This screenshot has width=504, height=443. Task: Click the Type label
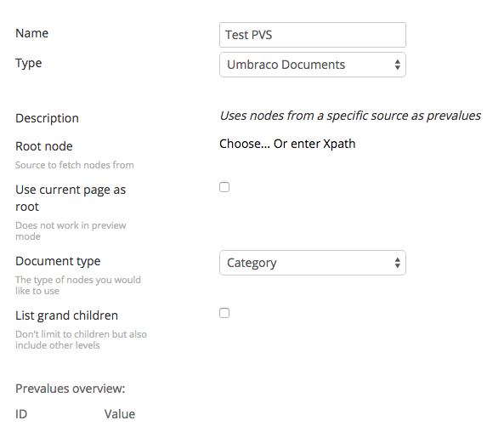tap(29, 63)
